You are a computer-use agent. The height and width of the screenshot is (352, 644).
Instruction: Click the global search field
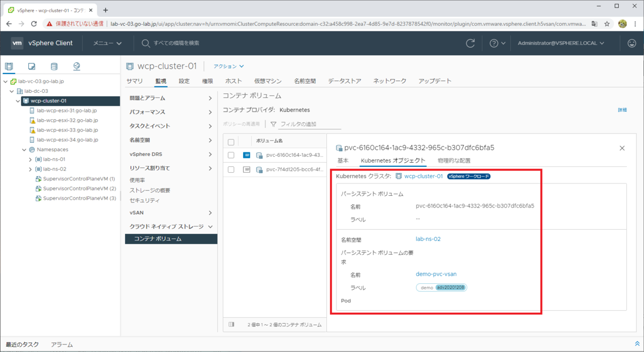[x=177, y=43]
